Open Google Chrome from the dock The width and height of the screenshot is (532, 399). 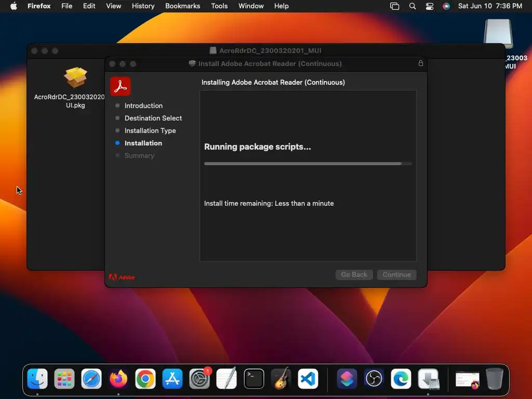(145, 379)
